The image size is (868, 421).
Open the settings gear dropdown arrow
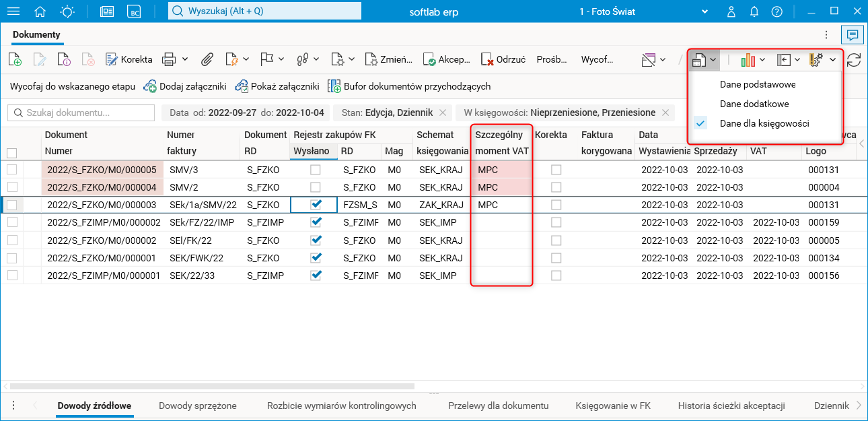point(833,59)
